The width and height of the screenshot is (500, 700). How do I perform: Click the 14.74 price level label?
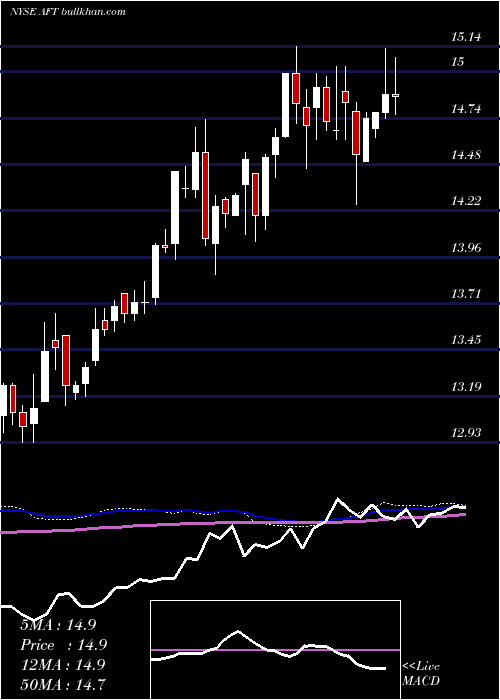(466, 108)
